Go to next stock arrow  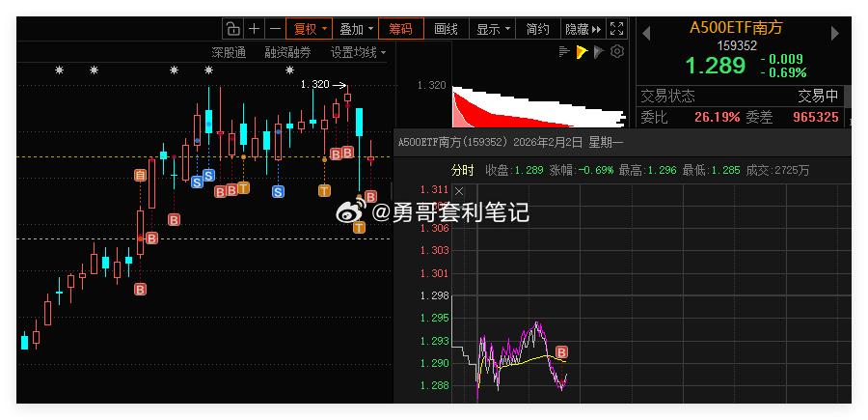pos(835,34)
